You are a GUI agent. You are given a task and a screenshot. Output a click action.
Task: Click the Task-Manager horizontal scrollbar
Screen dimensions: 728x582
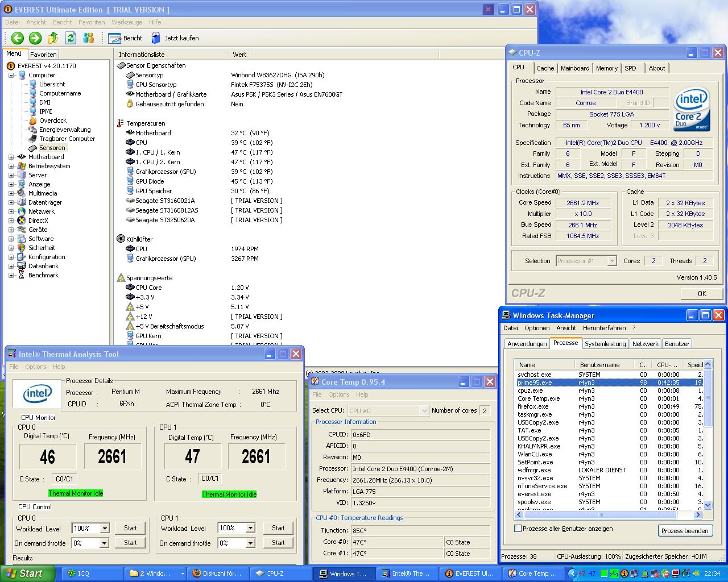[600, 515]
